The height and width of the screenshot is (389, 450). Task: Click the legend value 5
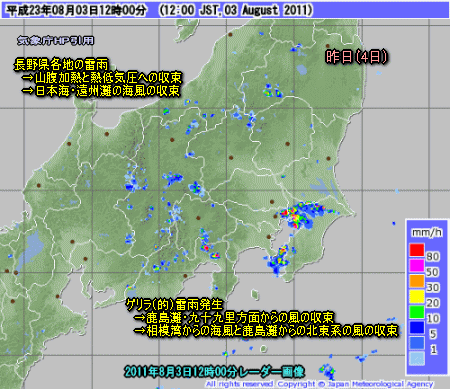point(433,334)
